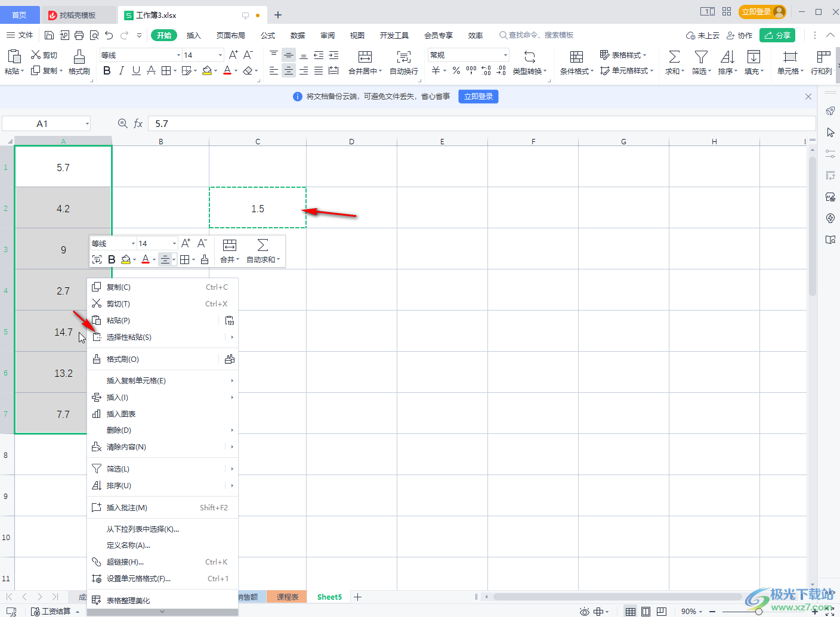Click the cursor selection icon in right sidebar
Viewport: 840px width, 617px height.
(x=830, y=132)
